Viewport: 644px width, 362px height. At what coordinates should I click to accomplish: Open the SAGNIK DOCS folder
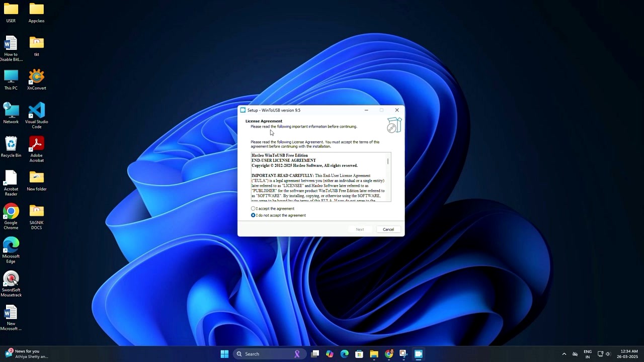pyautogui.click(x=36, y=211)
